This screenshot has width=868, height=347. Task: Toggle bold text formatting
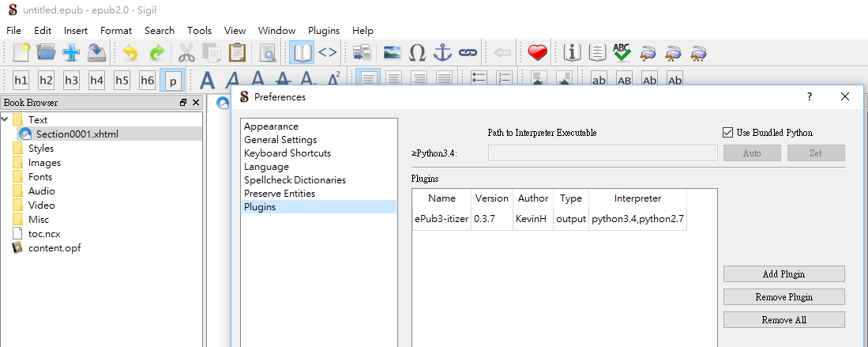(208, 81)
